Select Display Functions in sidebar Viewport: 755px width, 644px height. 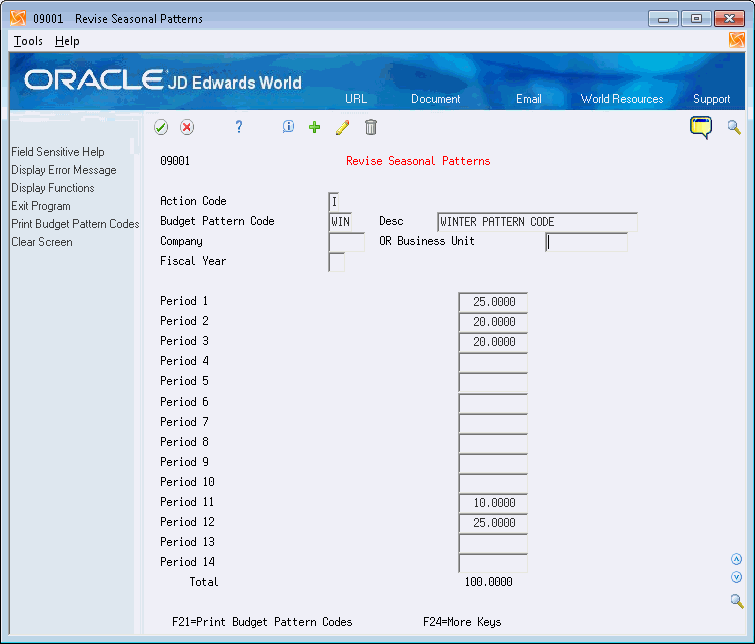click(52, 188)
